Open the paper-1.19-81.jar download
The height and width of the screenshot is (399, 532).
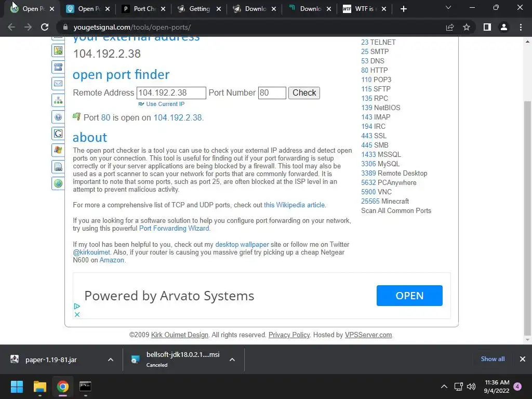[51, 360]
